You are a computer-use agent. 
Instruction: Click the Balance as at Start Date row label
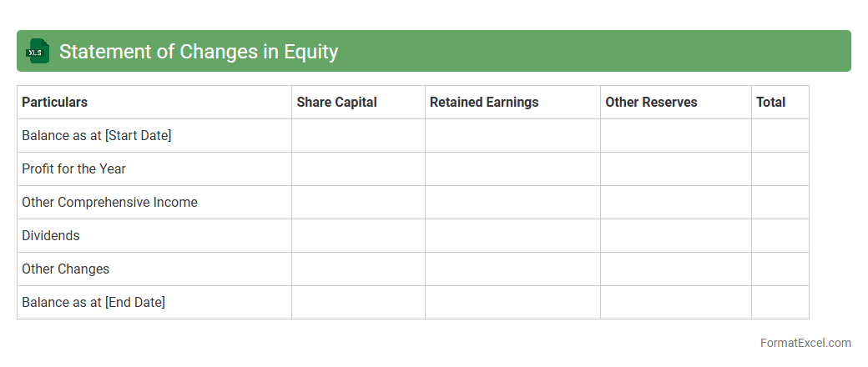(x=96, y=136)
